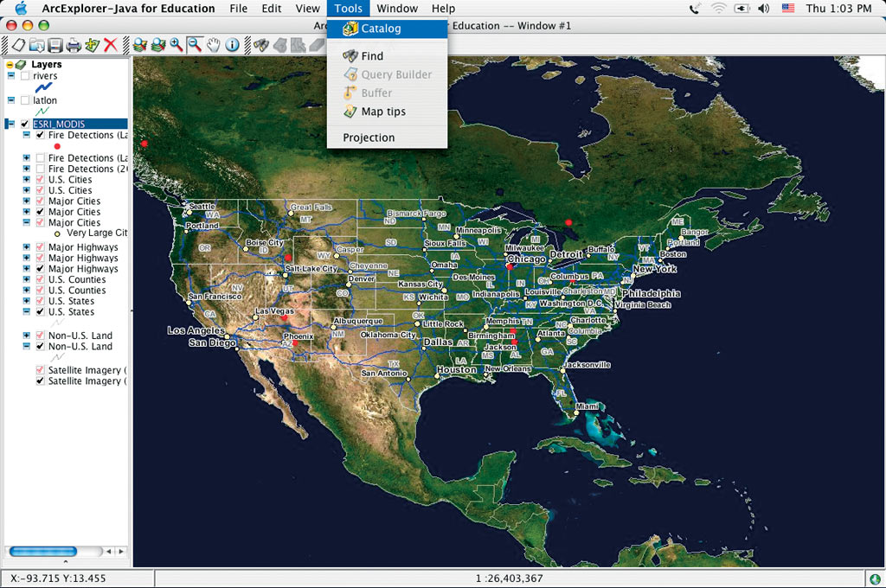886x588 pixels.
Task: Click the left scroll arrow in Layers panel
Action: [x=108, y=552]
